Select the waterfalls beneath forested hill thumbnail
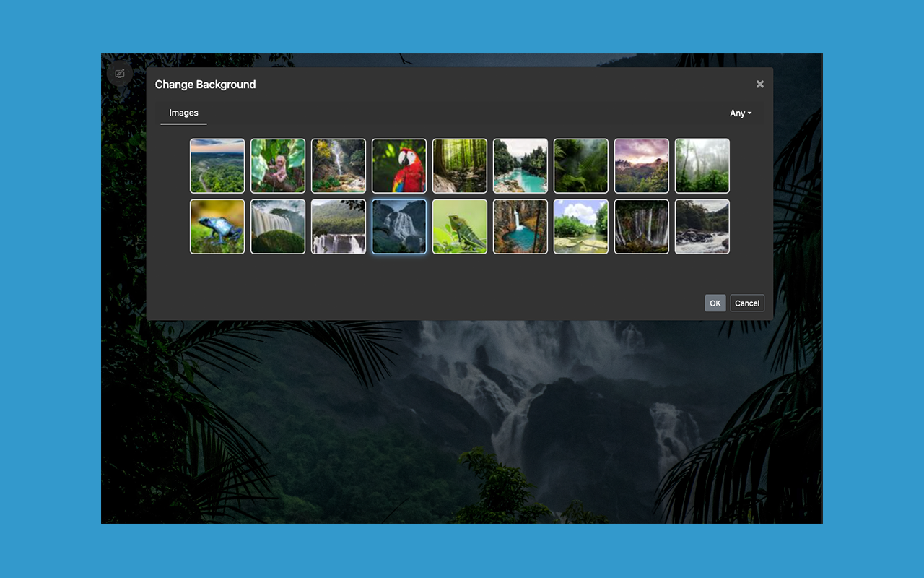 click(x=339, y=227)
